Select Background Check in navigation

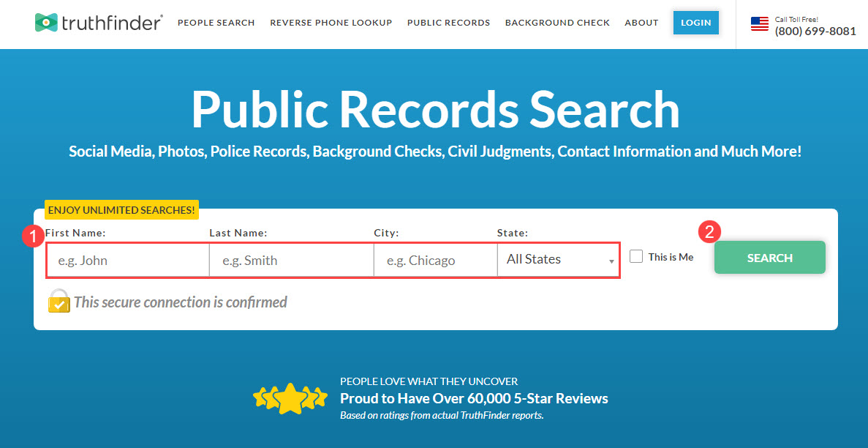click(x=557, y=23)
